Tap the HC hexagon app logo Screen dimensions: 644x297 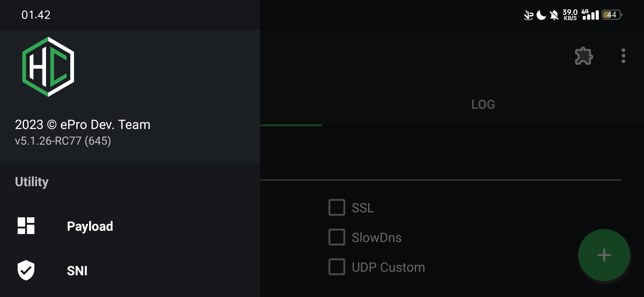pos(48,67)
